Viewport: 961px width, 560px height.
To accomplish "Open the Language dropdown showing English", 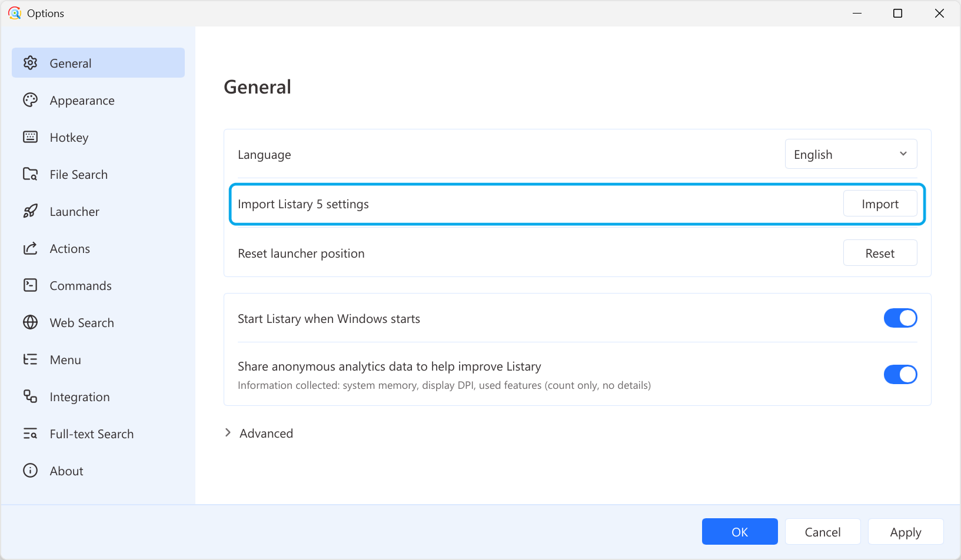I will [x=851, y=154].
